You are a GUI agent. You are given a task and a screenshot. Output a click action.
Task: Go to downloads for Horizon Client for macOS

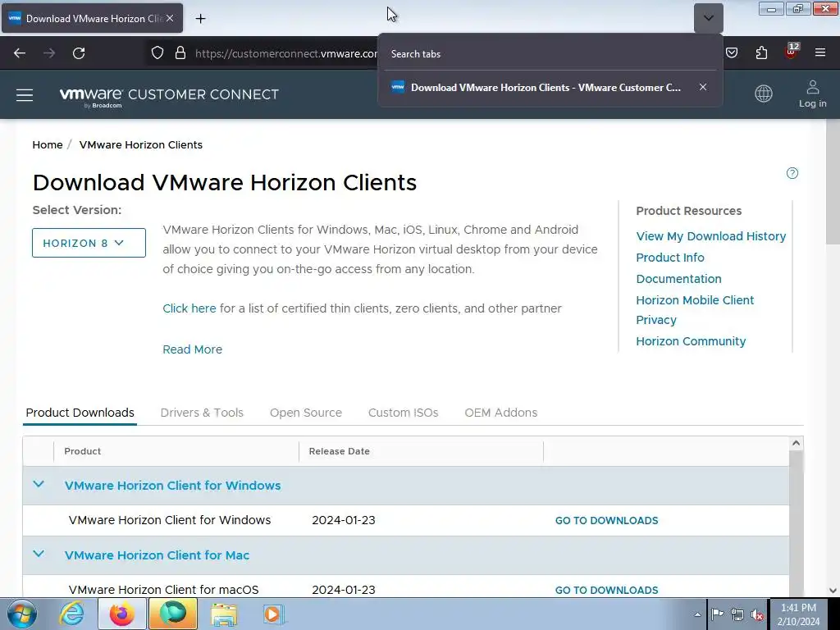606,591
